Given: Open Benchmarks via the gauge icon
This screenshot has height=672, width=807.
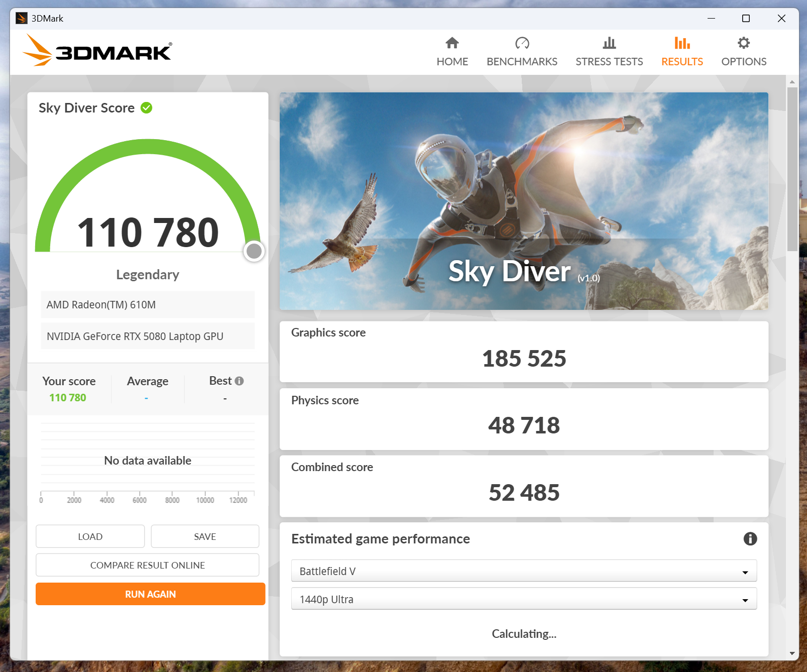Looking at the screenshot, I should pyautogui.click(x=522, y=43).
